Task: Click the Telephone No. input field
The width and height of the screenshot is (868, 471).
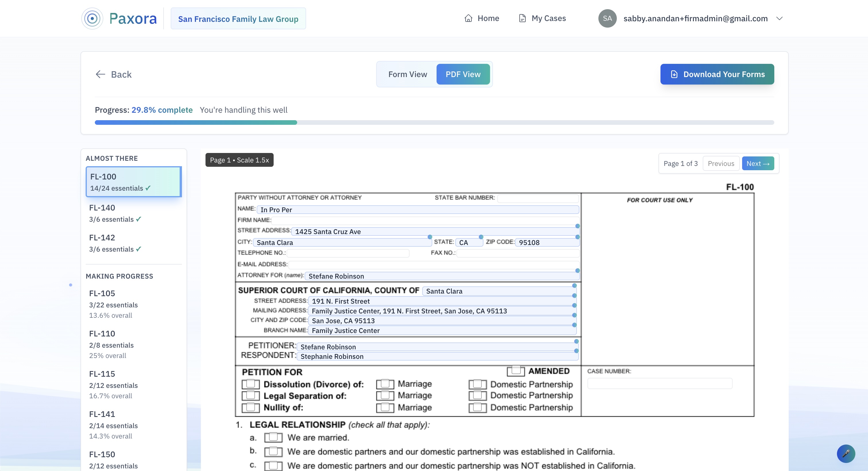Action: [348, 253]
